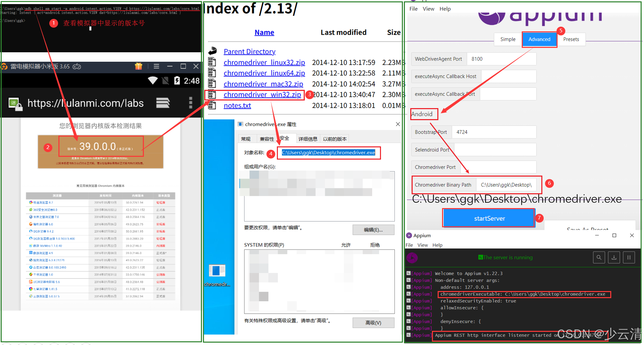Open chromedriver_linux64.zip link
644x345 pixels.
(264, 73)
